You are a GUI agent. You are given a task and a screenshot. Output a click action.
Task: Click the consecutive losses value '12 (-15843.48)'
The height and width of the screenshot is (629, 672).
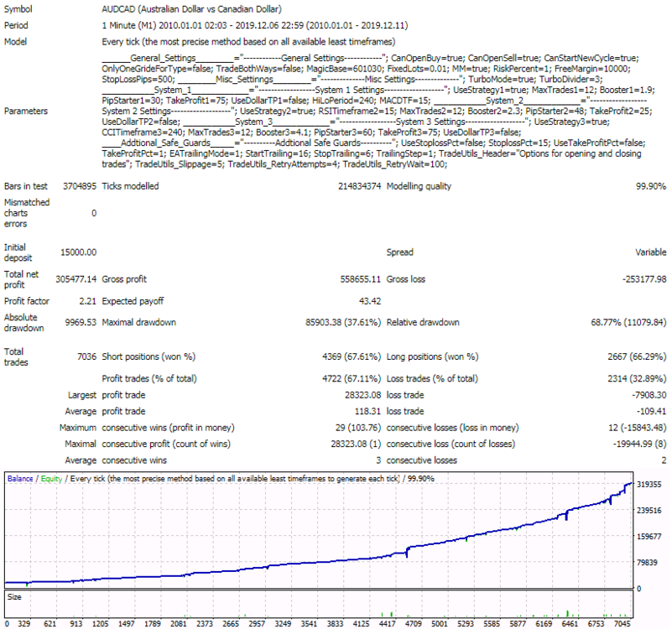[x=638, y=428]
